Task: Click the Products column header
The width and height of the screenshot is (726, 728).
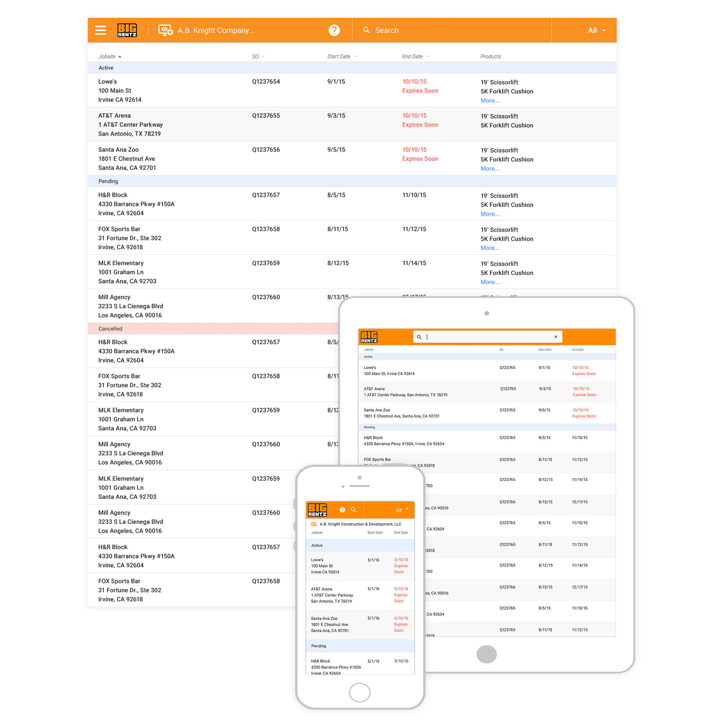Action: 490,56
